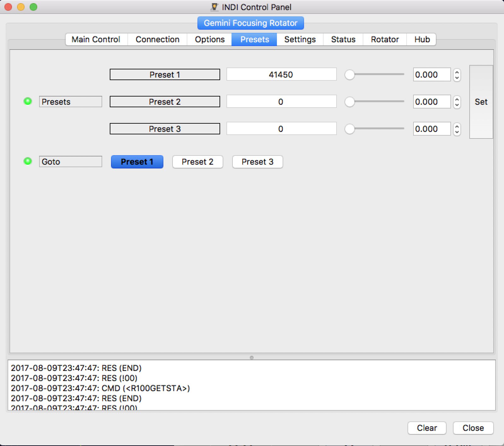Click the log line CMD (<R100GETSTA>)
Viewport: 504px width, 446px height.
[101, 388]
